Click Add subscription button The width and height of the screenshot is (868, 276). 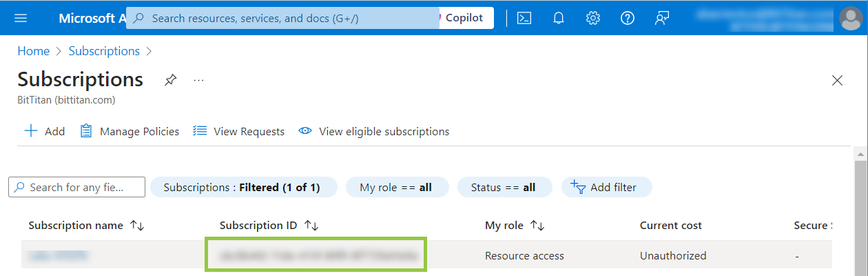[x=45, y=131]
